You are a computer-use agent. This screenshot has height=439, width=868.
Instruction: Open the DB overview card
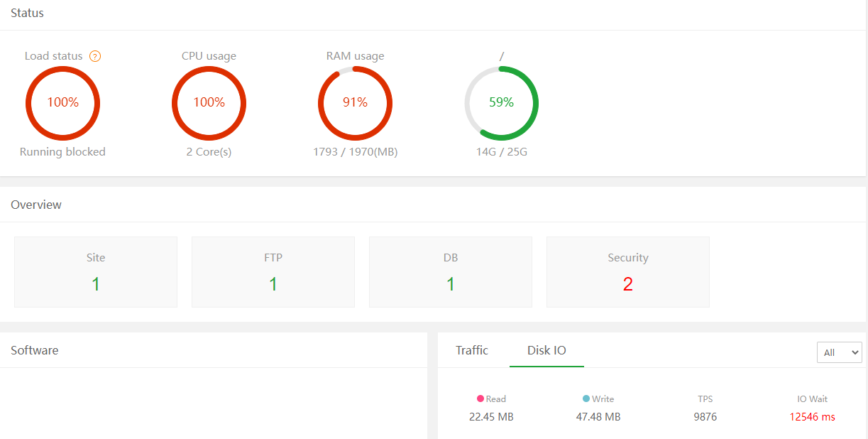click(x=451, y=272)
